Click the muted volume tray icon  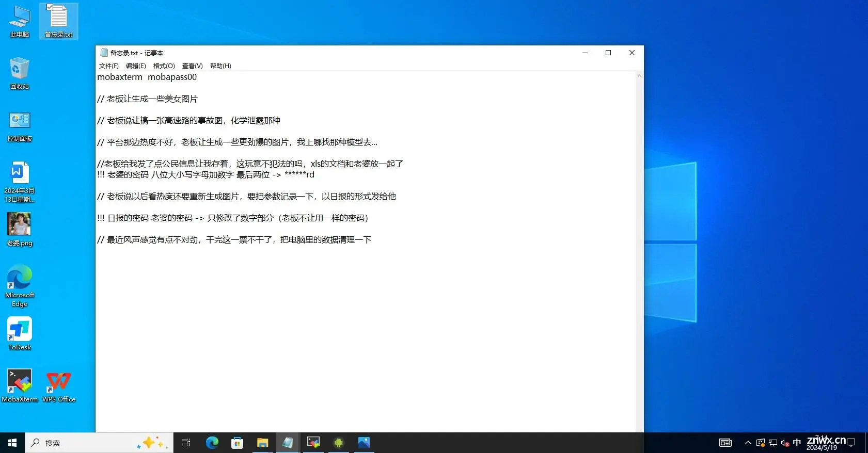click(x=785, y=443)
